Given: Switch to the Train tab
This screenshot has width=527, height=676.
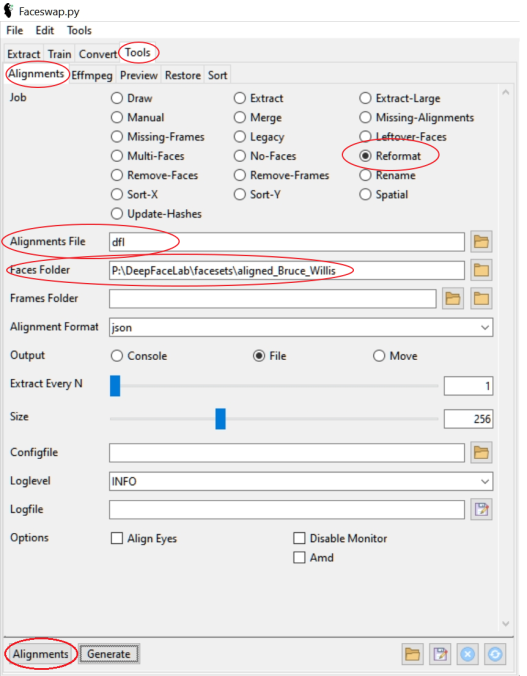Looking at the screenshot, I should click(x=60, y=54).
